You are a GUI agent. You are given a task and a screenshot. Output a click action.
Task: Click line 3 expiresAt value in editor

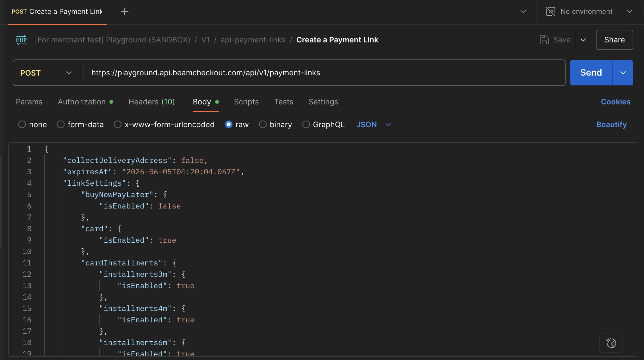[181, 172]
